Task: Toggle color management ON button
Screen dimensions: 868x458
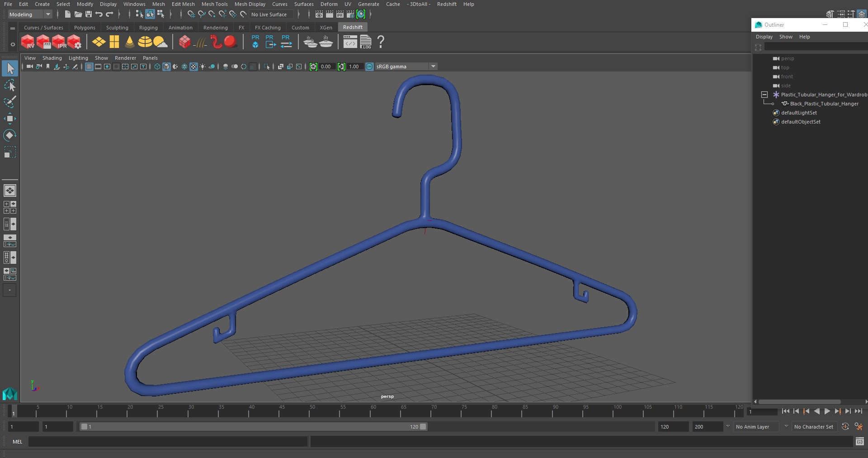Action: (369, 67)
